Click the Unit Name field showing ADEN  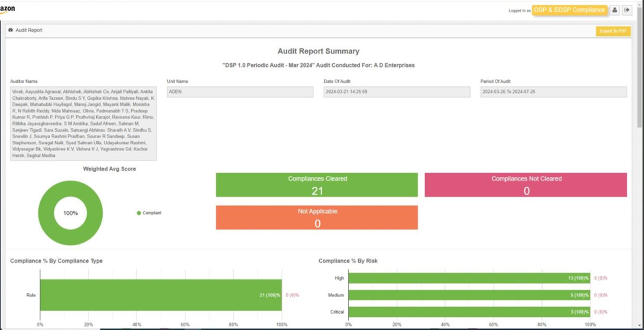pyautogui.click(x=240, y=92)
